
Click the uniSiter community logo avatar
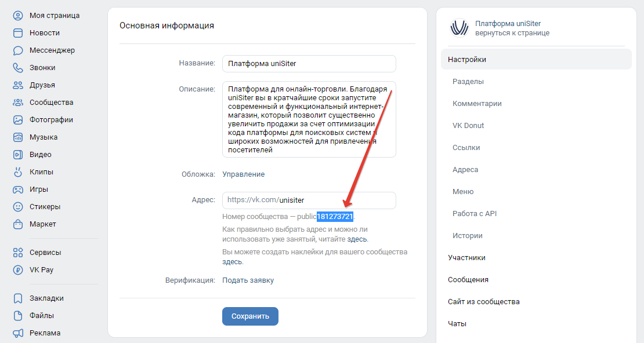pyautogui.click(x=459, y=28)
